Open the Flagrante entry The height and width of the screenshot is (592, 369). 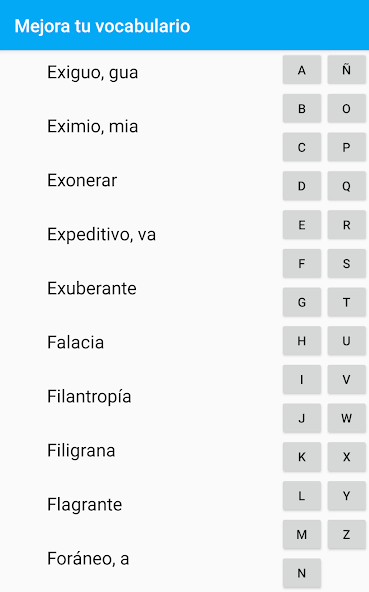point(85,504)
